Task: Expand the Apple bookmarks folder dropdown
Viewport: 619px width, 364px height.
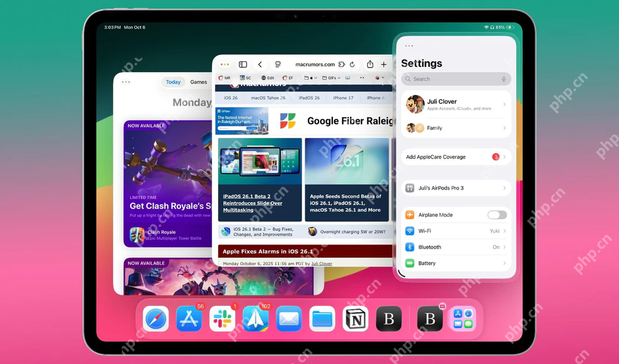Action: click(315, 78)
